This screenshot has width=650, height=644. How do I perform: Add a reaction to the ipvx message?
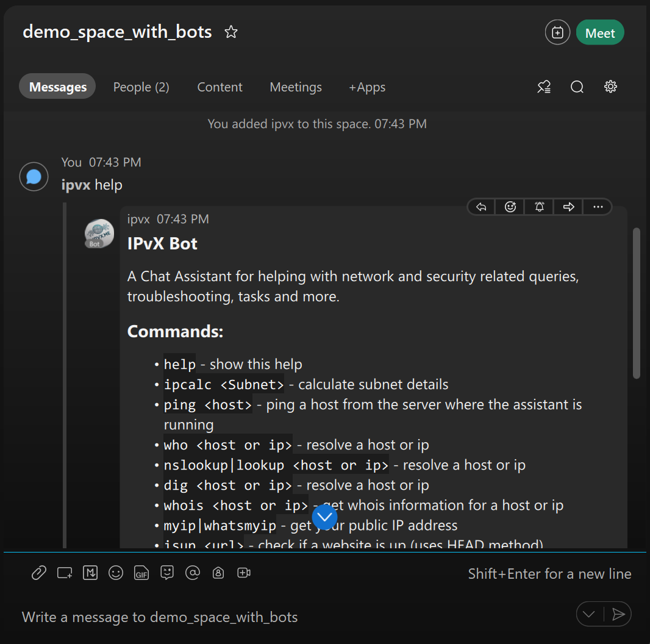click(x=510, y=207)
